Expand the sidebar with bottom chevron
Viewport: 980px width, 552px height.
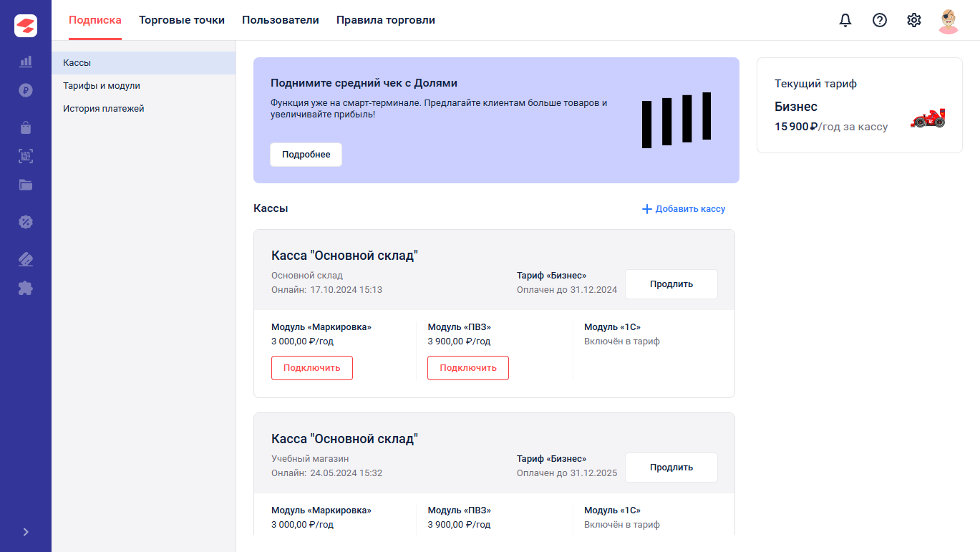(26, 532)
